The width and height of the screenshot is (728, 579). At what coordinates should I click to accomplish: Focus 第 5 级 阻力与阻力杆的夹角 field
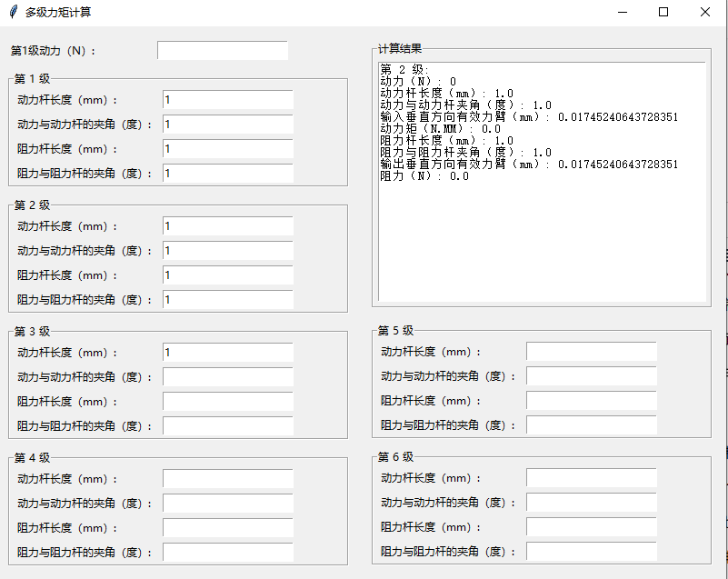pos(592,425)
